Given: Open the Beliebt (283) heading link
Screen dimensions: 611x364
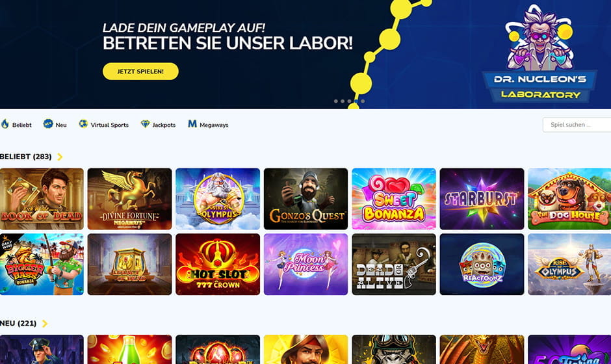Looking at the screenshot, I should (x=26, y=157).
